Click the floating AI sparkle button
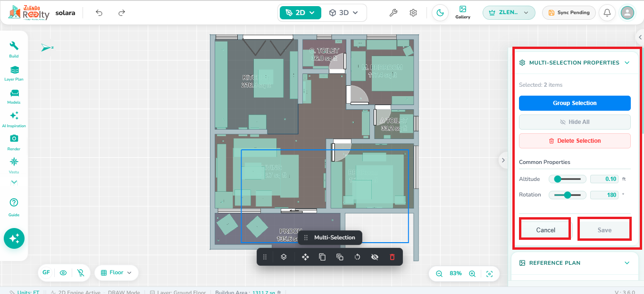644x294 pixels. click(x=14, y=238)
